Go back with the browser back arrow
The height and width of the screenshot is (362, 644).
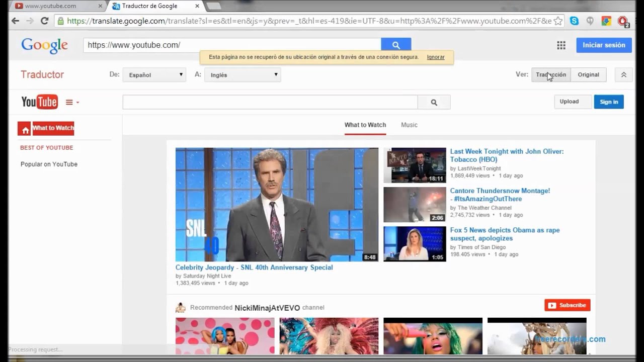[x=16, y=21]
